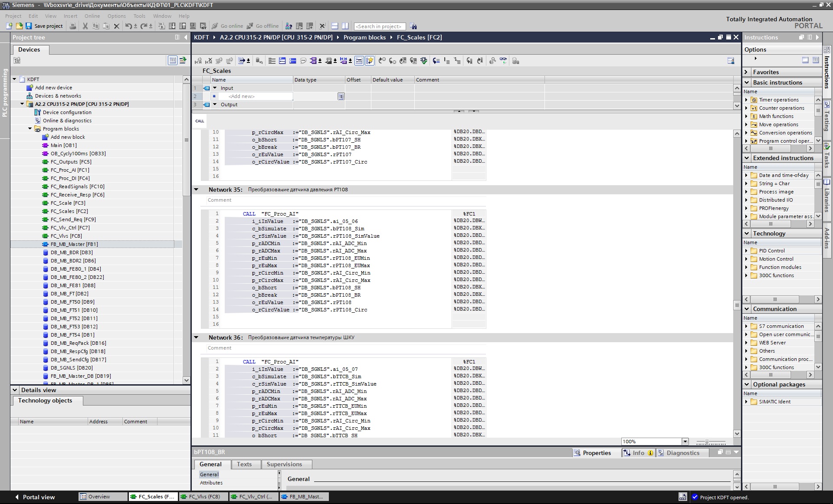
Task: Expand the Favorites section in Instructions
Action: (747, 72)
